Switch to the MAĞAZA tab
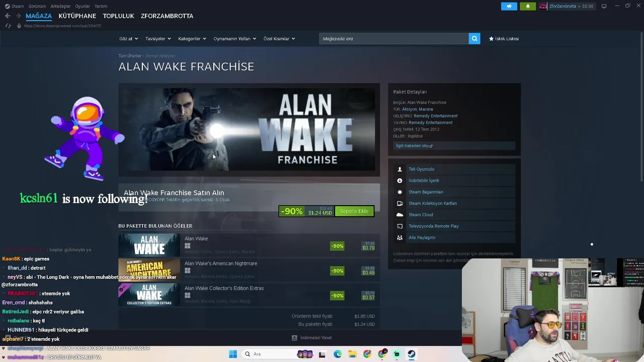Image resolution: width=644 pixels, height=362 pixels. click(x=39, y=16)
